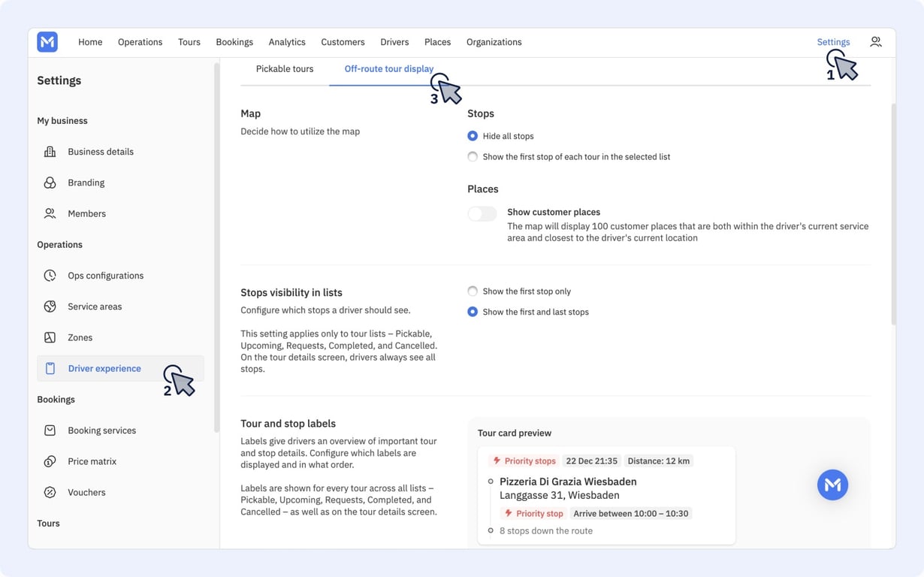The image size is (924, 577).
Task: Click the Vouchers percent icon
Action: tap(50, 492)
